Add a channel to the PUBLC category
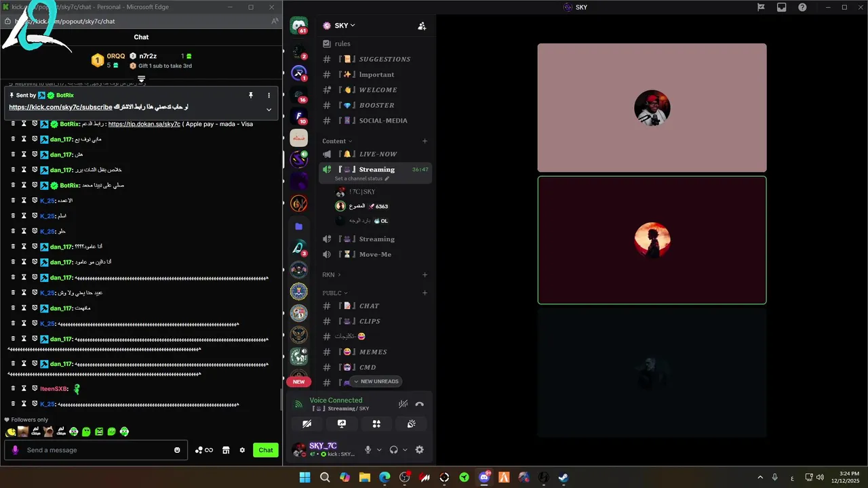 click(x=425, y=293)
